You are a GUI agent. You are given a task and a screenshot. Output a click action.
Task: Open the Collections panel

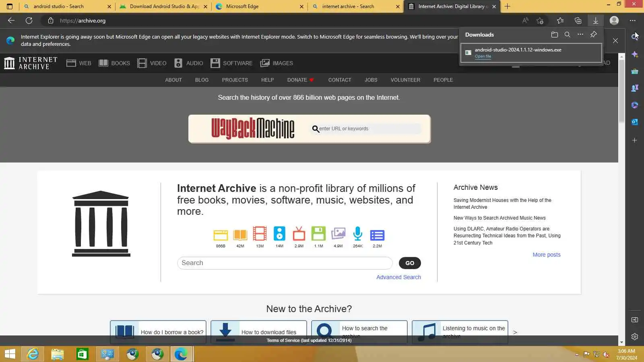[578, 21]
